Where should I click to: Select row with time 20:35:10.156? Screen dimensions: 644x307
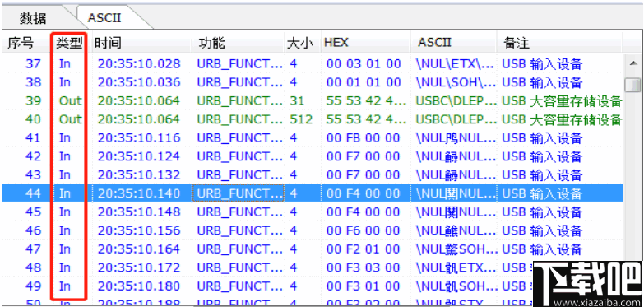[313, 230]
